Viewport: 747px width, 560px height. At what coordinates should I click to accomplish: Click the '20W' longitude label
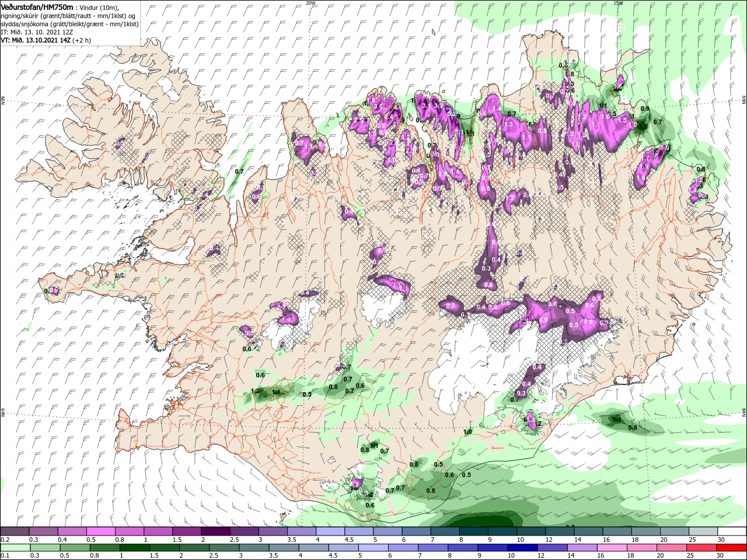tap(310, 2)
